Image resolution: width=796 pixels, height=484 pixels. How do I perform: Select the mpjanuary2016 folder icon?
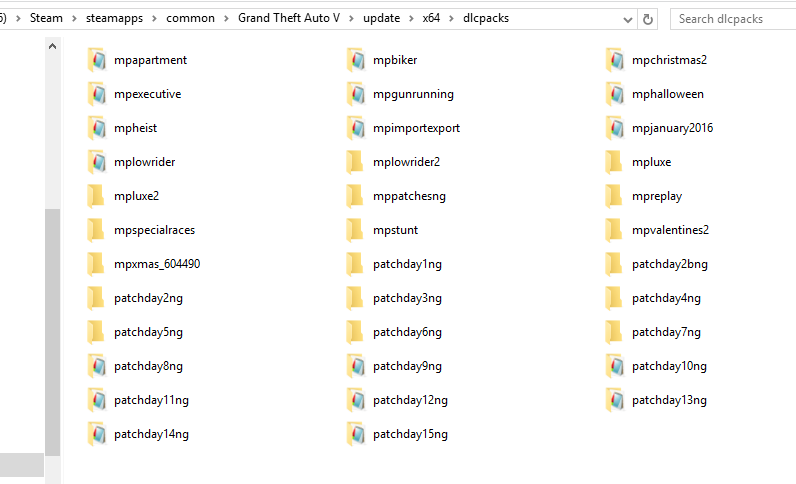(614, 128)
